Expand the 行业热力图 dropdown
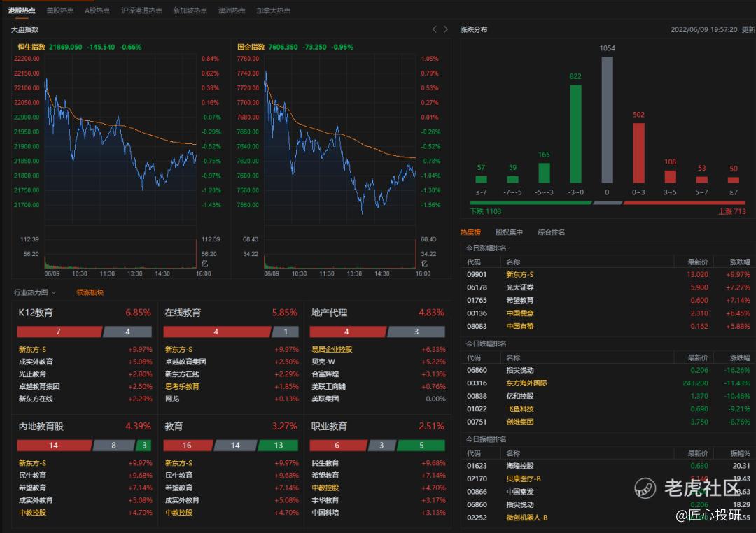This screenshot has width=756, height=533. 35,292
